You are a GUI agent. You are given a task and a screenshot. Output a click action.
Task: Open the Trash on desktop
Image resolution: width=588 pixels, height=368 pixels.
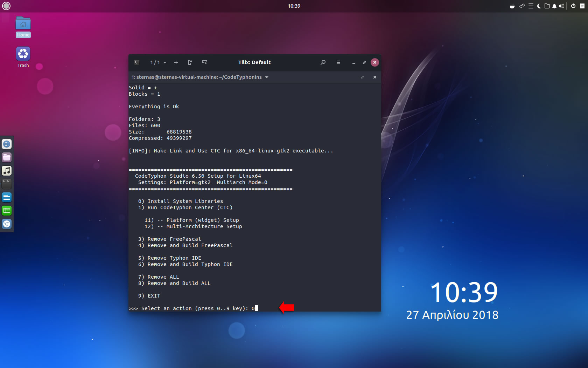(23, 57)
